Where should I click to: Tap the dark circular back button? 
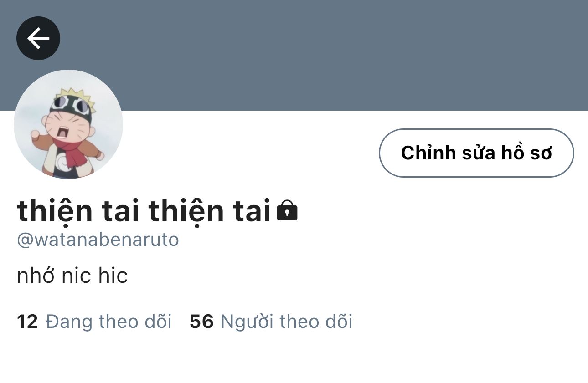(38, 38)
